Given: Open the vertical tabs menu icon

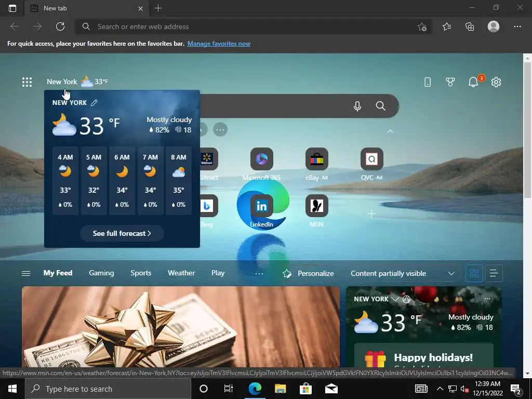Looking at the screenshot, I should (12, 8).
